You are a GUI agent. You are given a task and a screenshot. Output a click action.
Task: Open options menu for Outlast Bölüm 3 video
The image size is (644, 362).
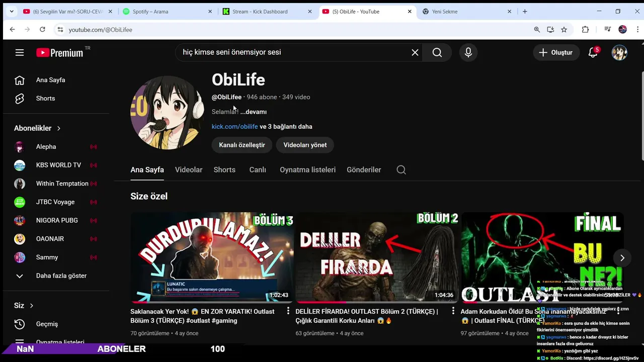pyautogui.click(x=288, y=311)
